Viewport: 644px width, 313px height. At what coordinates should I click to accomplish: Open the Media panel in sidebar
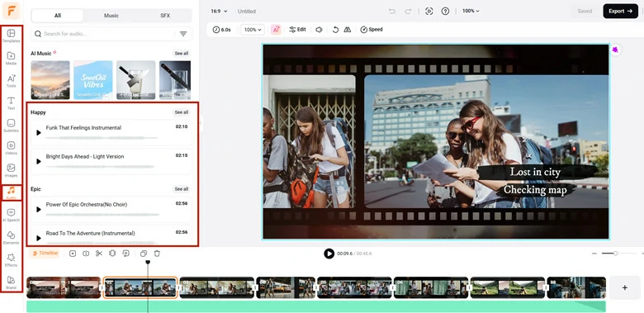click(11, 59)
